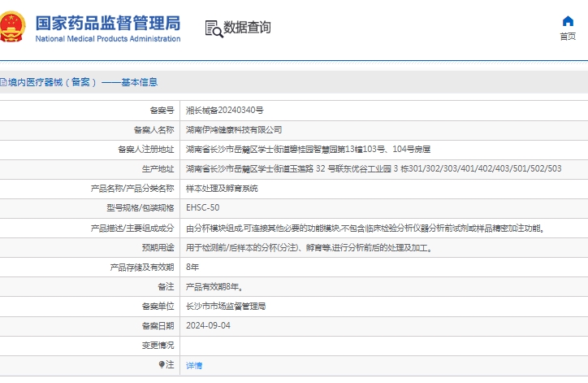Select the 备案单位 label
This screenshot has width=588, height=383.
pyautogui.click(x=158, y=307)
